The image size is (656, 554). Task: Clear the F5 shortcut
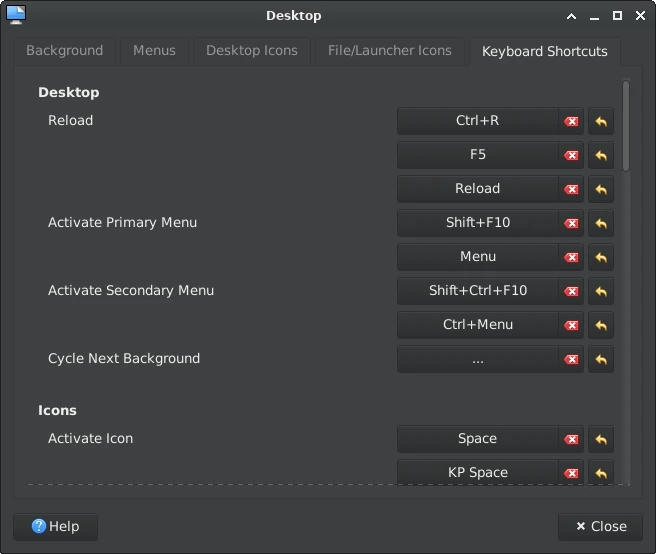coord(571,155)
